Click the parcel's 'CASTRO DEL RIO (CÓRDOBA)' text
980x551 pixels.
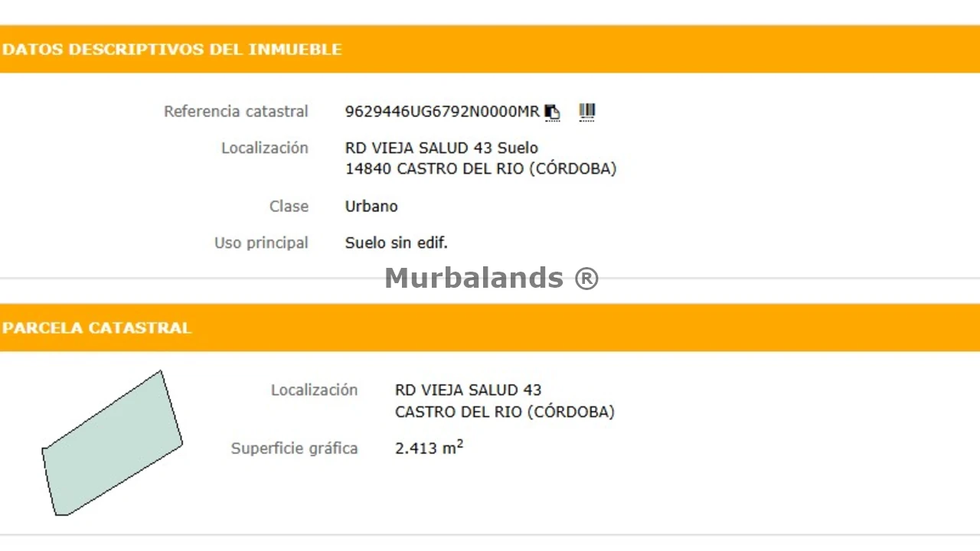505,412
